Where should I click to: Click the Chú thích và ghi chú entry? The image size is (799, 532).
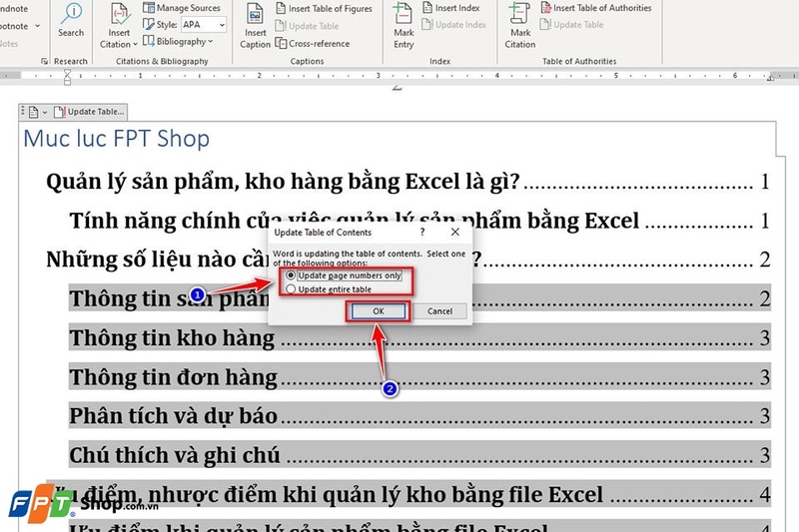coord(419,455)
